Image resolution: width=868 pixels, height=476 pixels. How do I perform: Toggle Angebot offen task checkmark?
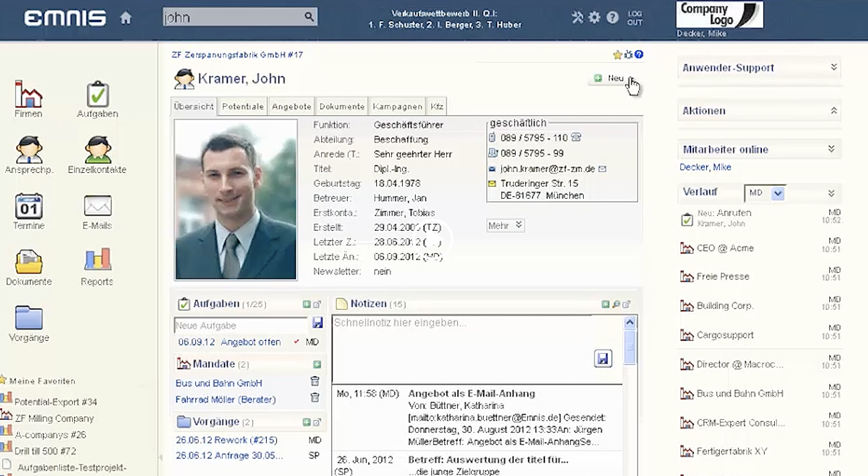coord(296,342)
